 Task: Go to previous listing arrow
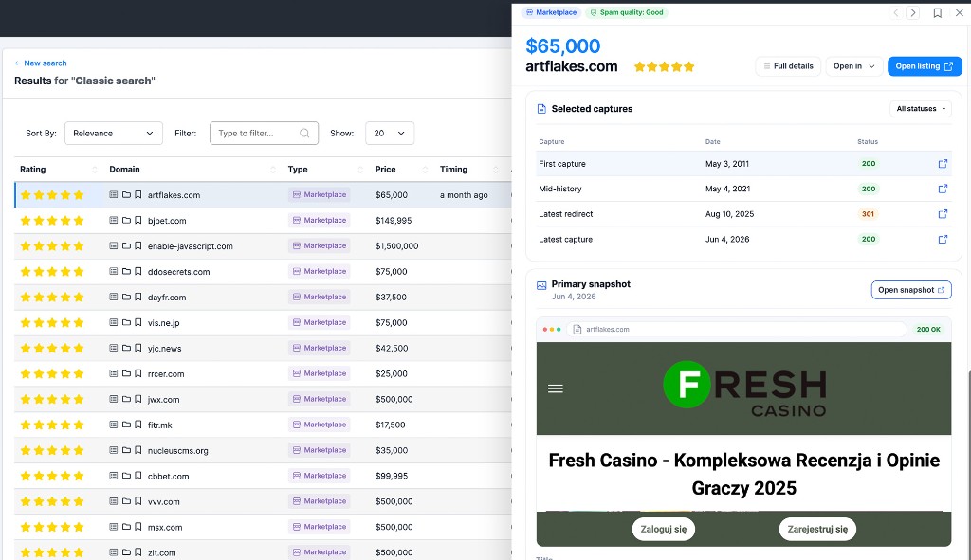click(895, 12)
